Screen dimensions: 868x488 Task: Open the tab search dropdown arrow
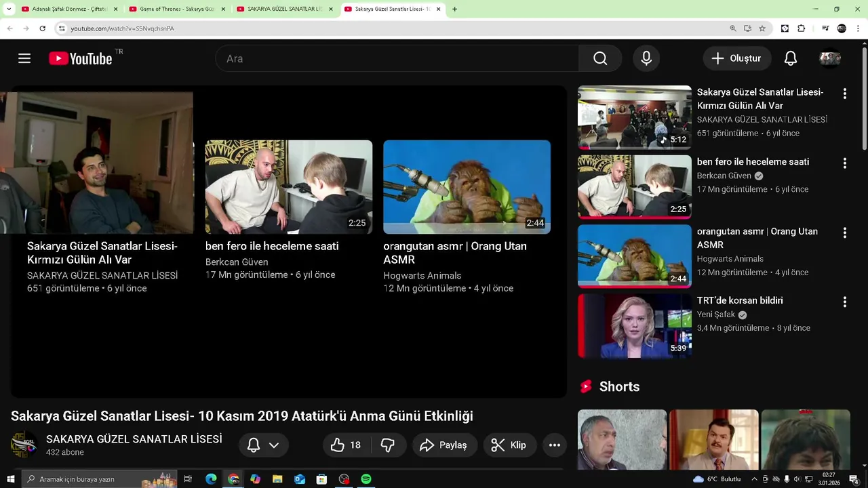(9, 9)
